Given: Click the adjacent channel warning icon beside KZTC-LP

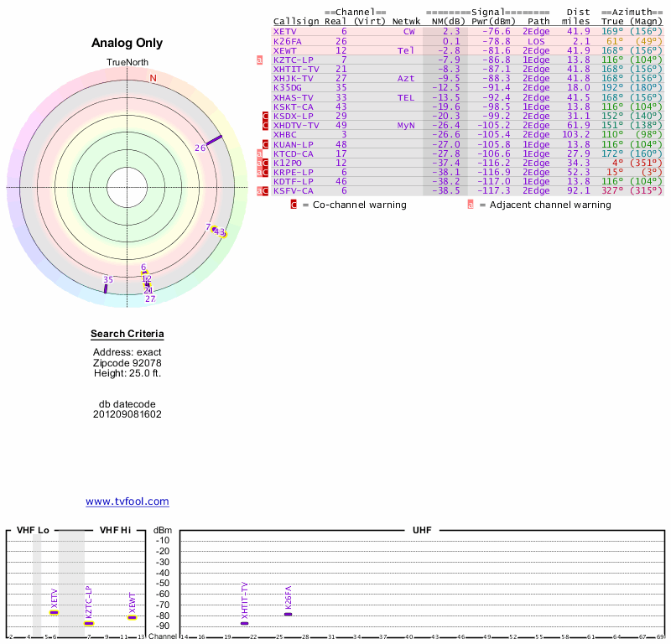Looking at the screenshot, I should [x=260, y=60].
